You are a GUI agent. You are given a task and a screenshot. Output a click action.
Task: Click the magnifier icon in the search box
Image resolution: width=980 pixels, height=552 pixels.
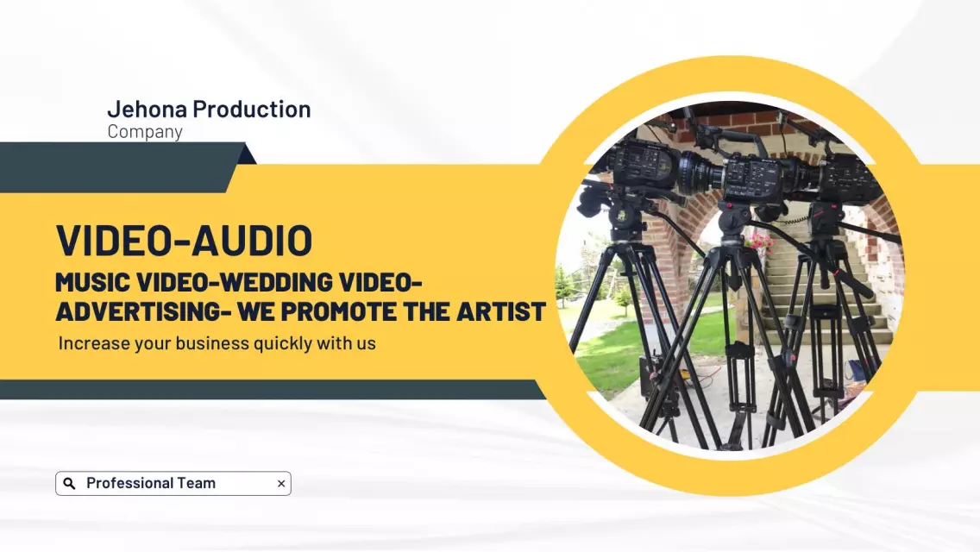[x=69, y=483]
